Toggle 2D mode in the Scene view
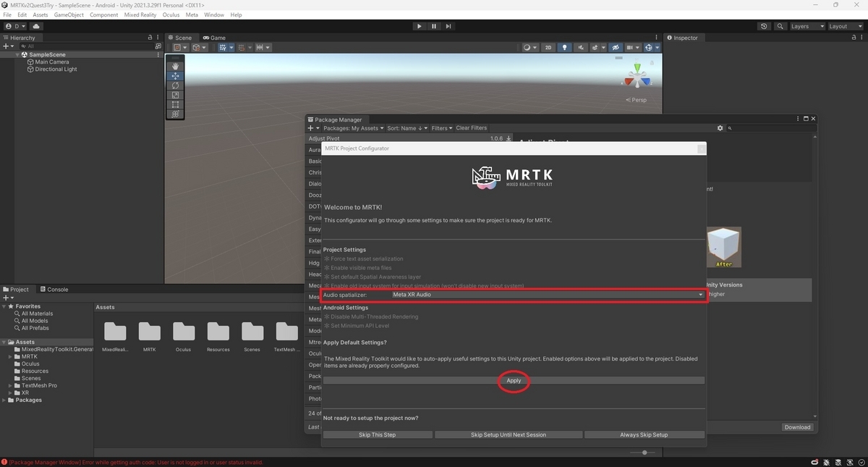 (549, 47)
